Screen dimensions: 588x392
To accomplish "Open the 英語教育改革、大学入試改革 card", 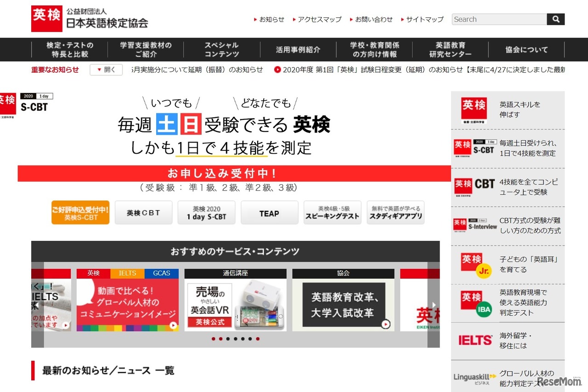I will pyautogui.click(x=343, y=305).
